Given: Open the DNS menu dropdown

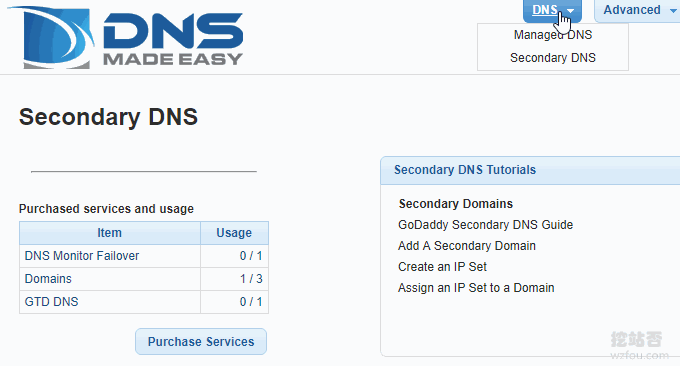Looking at the screenshot, I should pos(552,10).
